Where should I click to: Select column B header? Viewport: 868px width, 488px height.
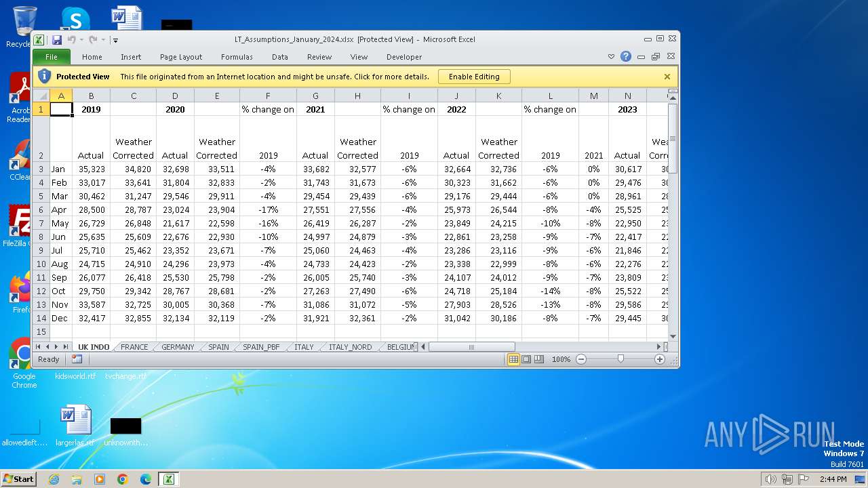point(91,96)
